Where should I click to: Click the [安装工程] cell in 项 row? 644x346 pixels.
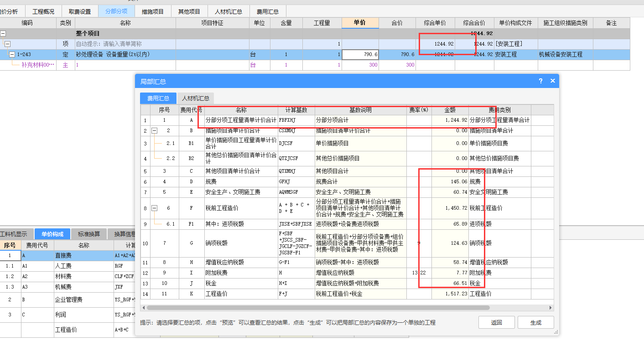[x=516, y=44]
